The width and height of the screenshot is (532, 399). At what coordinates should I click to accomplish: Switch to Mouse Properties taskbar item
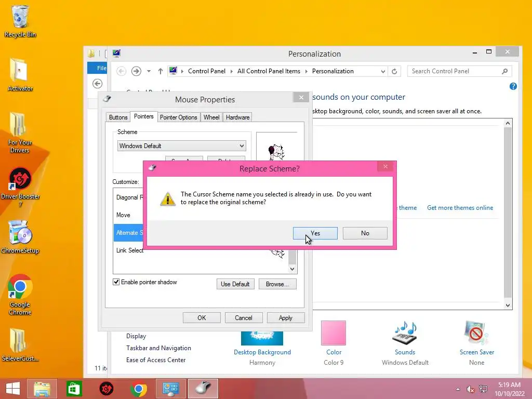pos(203,389)
